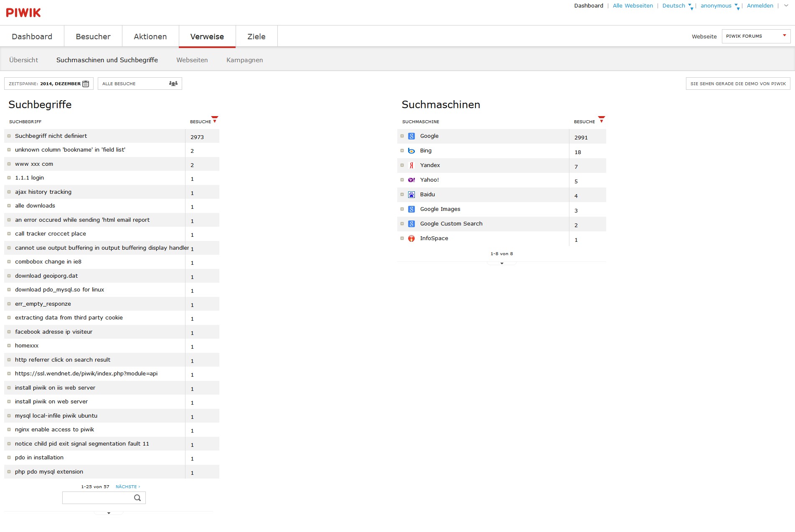Click the Alle Webseiten link
This screenshot has height=532, width=795.
click(x=632, y=6)
